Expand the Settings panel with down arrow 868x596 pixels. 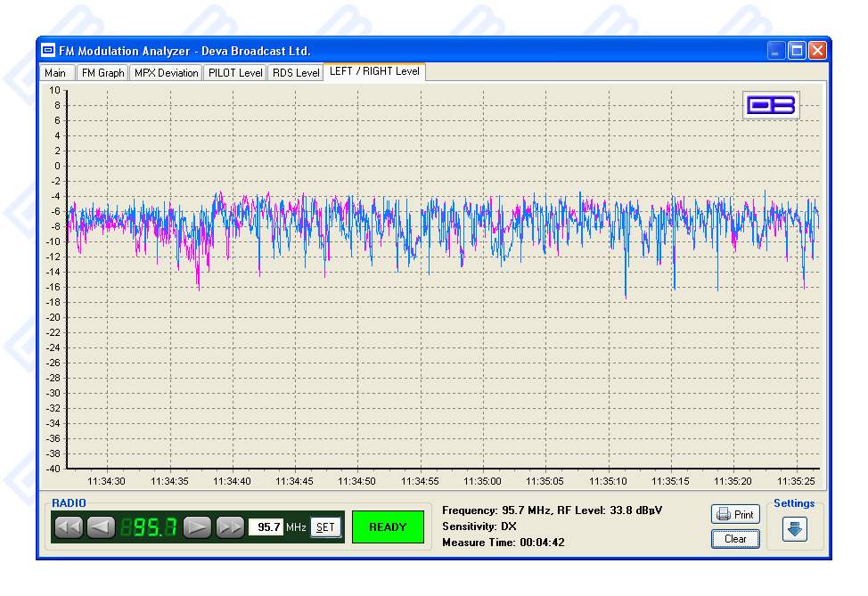coord(794,528)
